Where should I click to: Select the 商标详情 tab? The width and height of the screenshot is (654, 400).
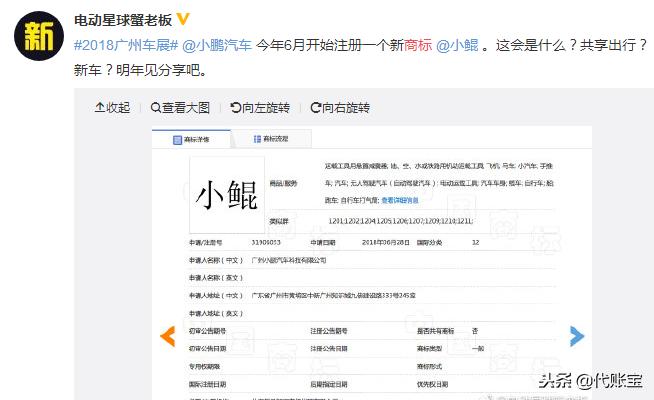tap(191, 139)
